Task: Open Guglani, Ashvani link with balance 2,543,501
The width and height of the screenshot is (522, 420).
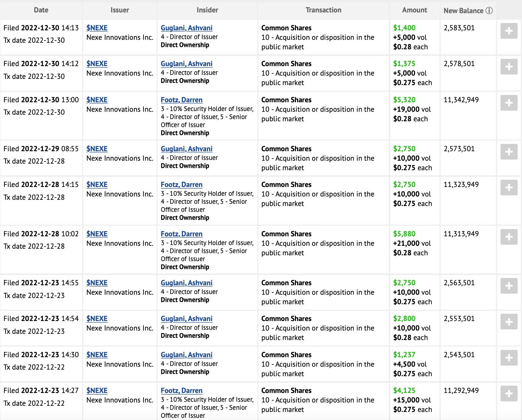Action: pos(187,355)
